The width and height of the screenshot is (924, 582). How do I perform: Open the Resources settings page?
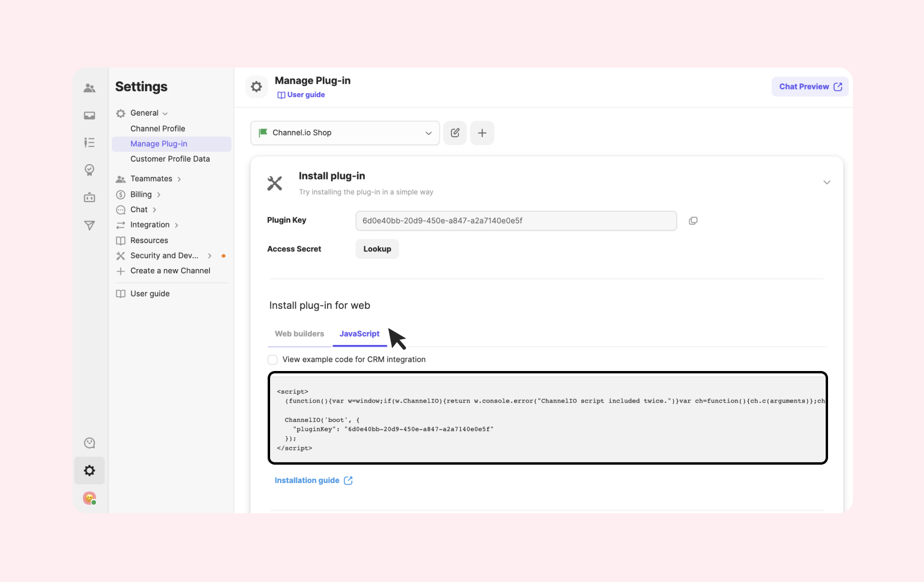(x=149, y=241)
